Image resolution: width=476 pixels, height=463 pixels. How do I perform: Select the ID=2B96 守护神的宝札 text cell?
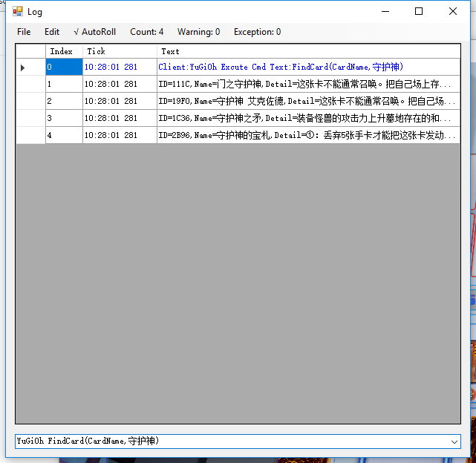point(308,135)
